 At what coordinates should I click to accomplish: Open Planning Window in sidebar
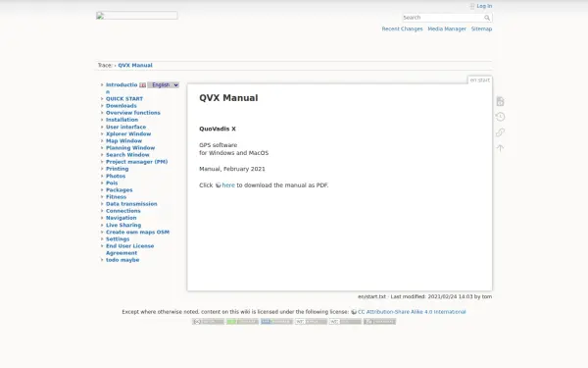point(130,148)
